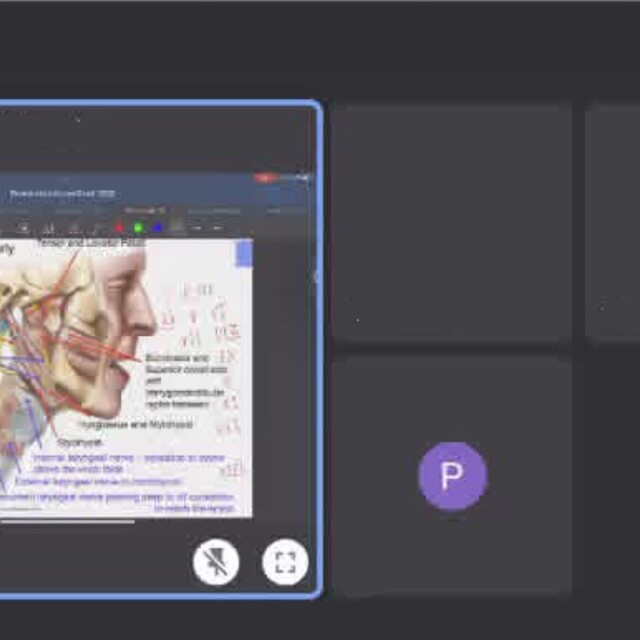Click the highlighter tool beside the blue pen
The width and height of the screenshot is (640, 640).
pos(177,227)
